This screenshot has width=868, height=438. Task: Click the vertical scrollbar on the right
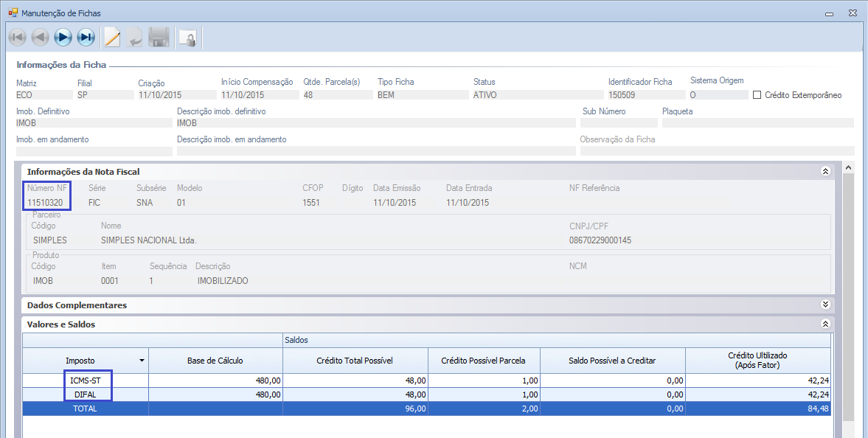click(x=847, y=295)
